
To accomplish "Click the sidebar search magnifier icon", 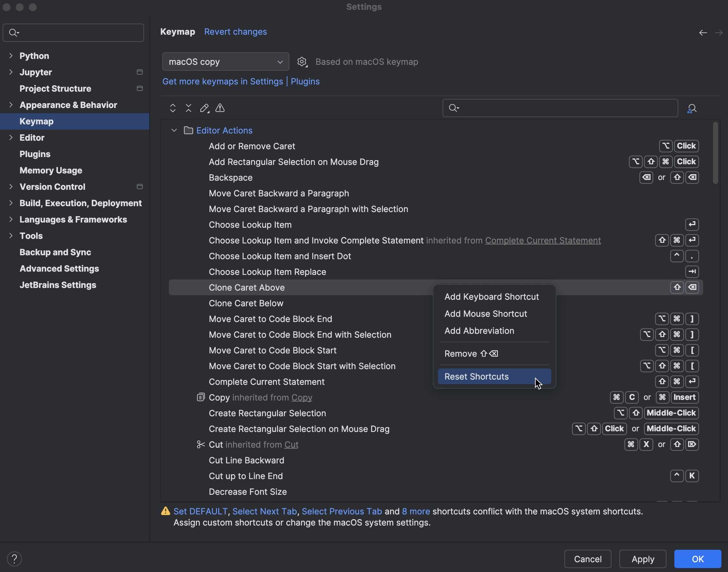I will pyautogui.click(x=14, y=32).
